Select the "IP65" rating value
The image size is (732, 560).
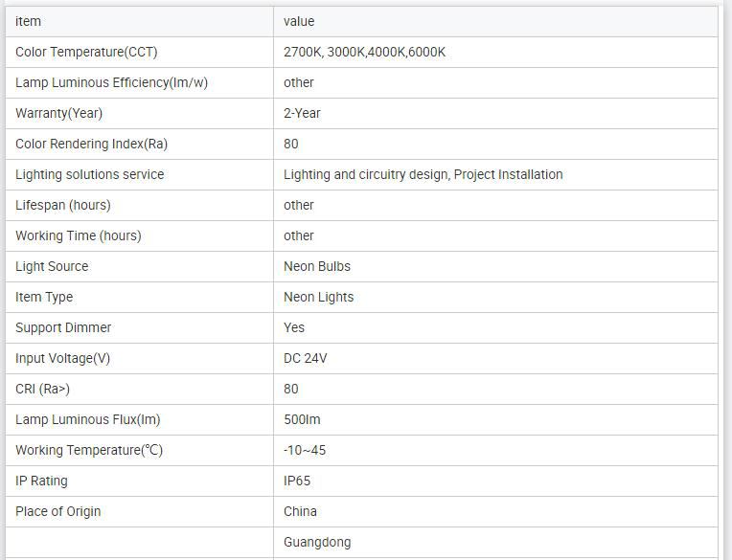tap(297, 482)
